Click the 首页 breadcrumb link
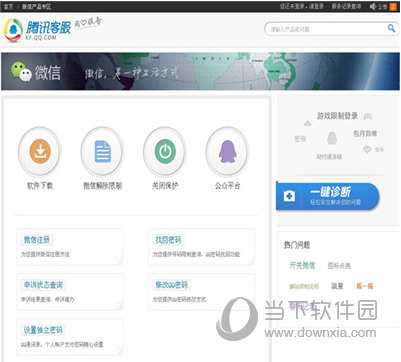 click(x=8, y=7)
